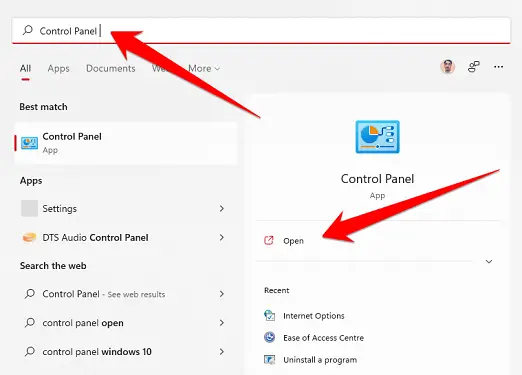Switch to the Documents tab
This screenshot has width=522, height=375.
[111, 68]
